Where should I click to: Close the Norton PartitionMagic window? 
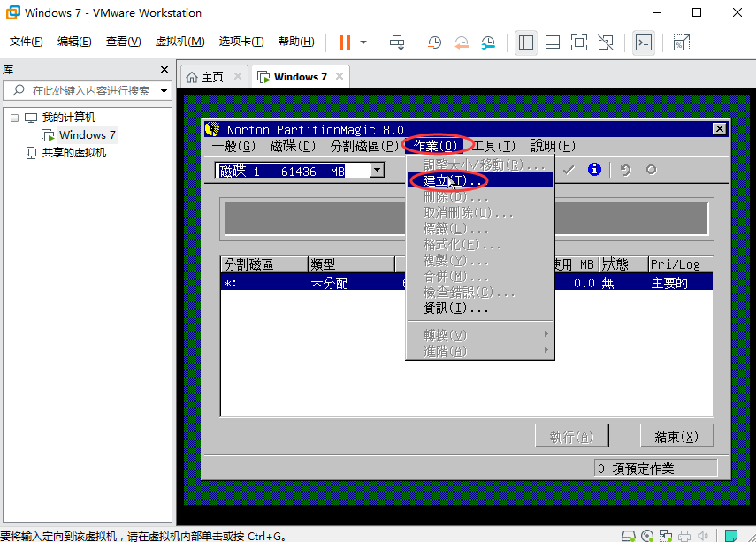click(720, 129)
